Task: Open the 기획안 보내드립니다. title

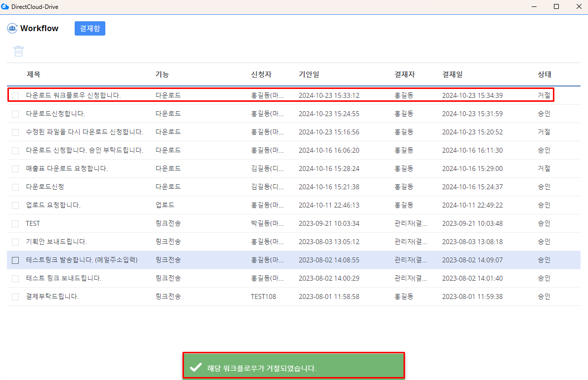Action: tap(56, 242)
